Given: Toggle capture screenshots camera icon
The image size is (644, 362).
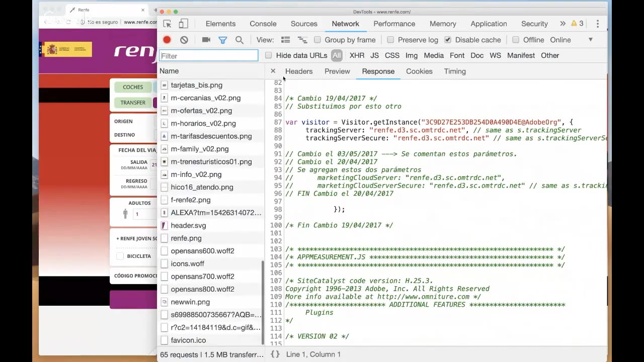Looking at the screenshot, I should [x=206, y=40].
